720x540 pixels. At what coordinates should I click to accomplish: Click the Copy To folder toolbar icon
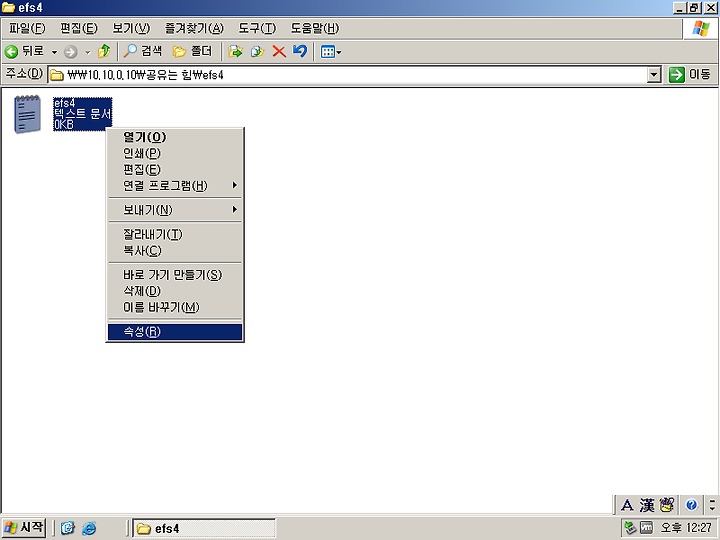coord(257,51)
